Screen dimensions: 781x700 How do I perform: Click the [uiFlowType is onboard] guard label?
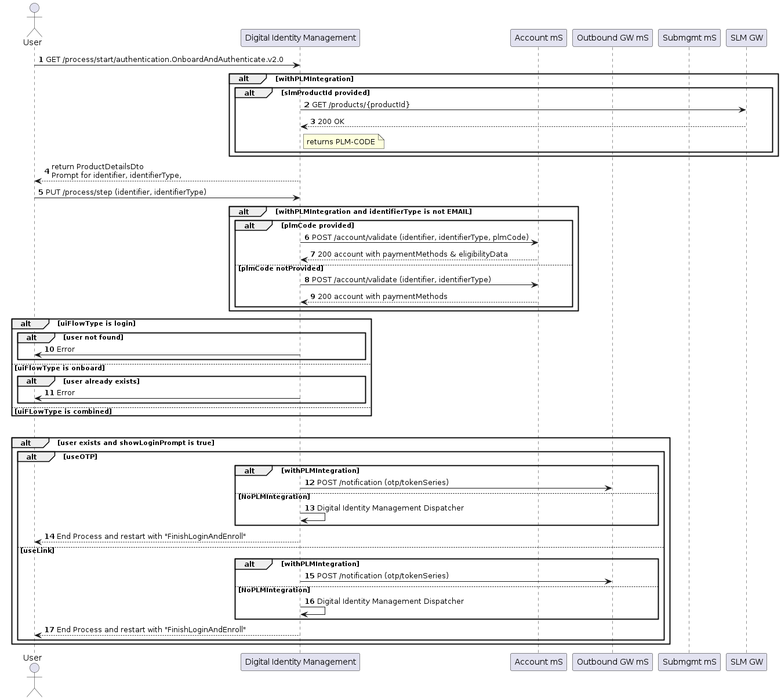click(60, 368)
